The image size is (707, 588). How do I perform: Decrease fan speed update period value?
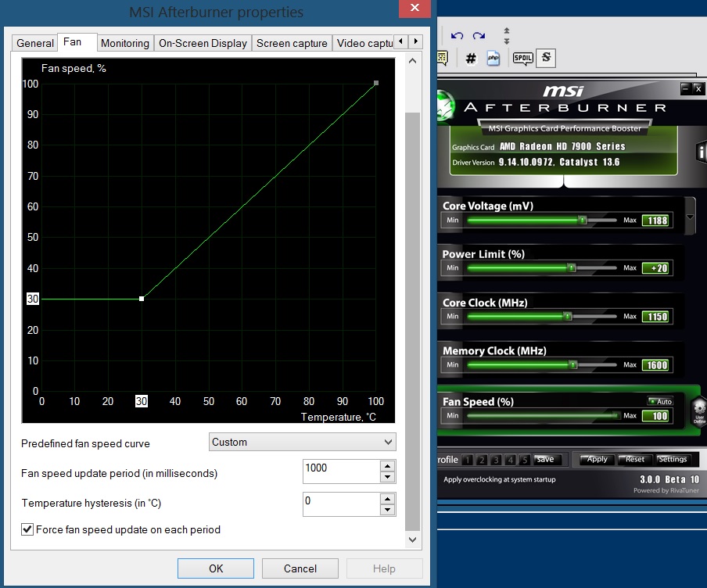[x=387, y=477]
